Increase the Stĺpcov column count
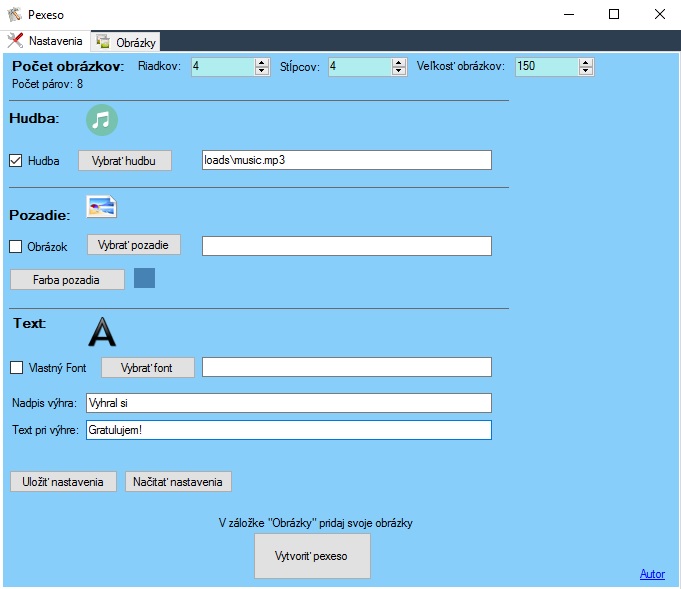This screenshot has height=589, width=681. (398, 63)
